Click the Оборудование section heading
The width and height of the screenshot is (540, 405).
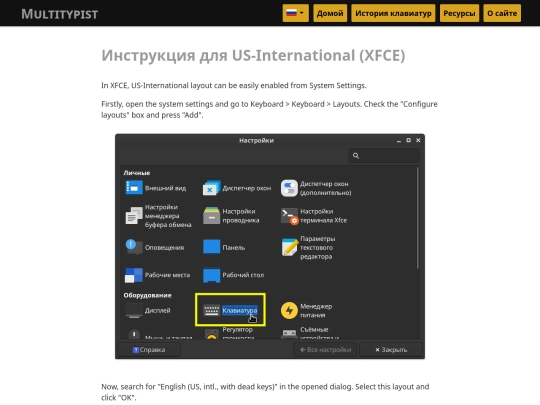point(147,295)
